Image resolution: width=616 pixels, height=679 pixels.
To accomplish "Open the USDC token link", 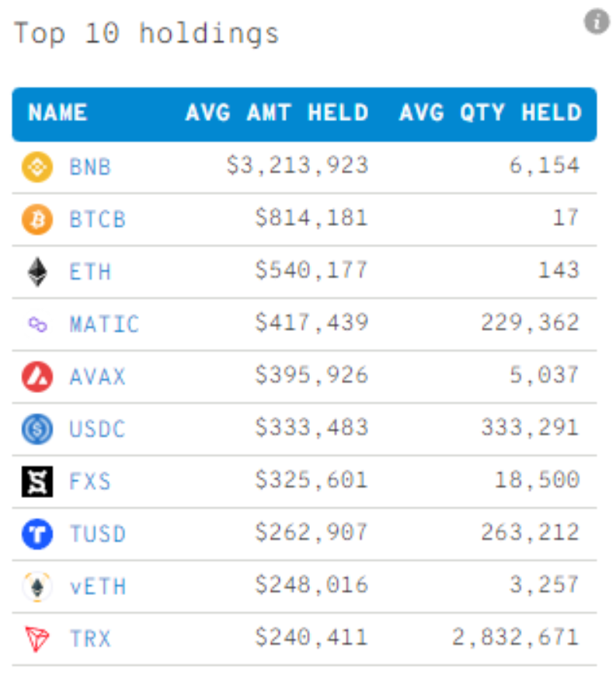I will pyautogui.click(x=97, y=429).
